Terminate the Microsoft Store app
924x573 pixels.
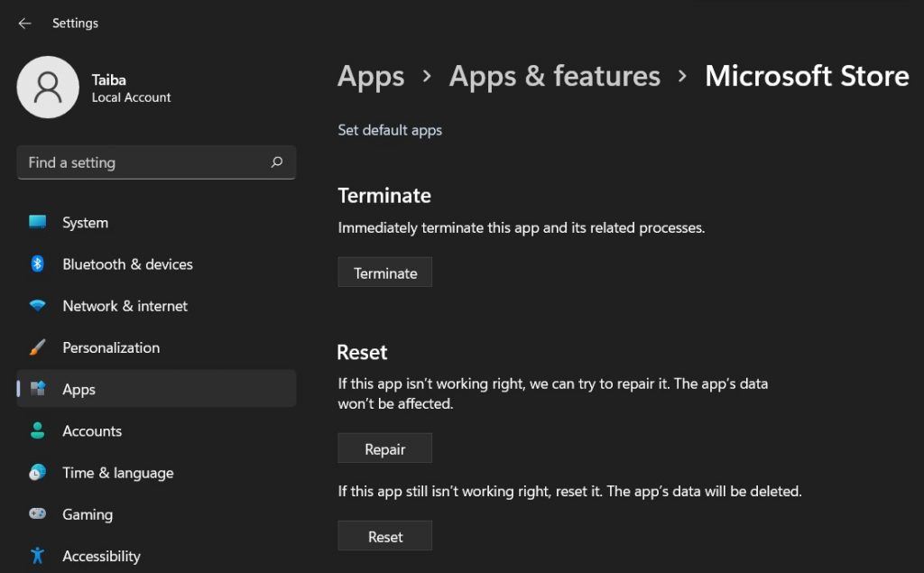point(385,273)
